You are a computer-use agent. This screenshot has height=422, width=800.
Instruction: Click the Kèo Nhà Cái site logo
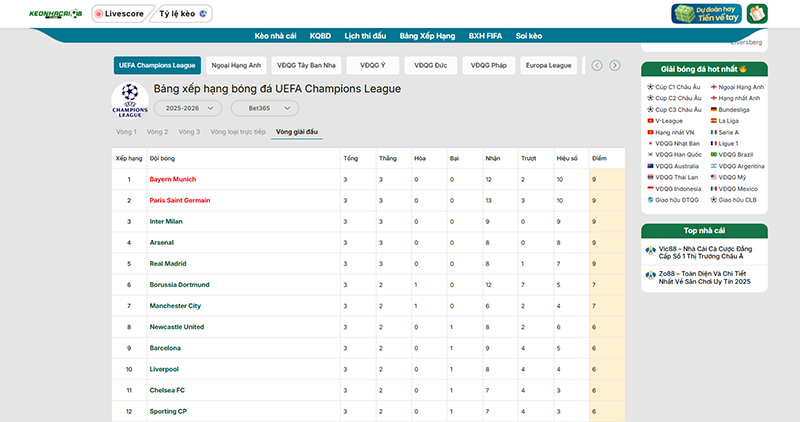click(43, 14)
